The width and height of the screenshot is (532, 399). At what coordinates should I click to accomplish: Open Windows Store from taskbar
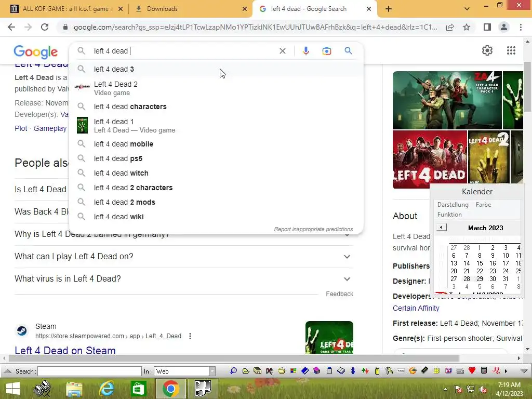point(138,389)
